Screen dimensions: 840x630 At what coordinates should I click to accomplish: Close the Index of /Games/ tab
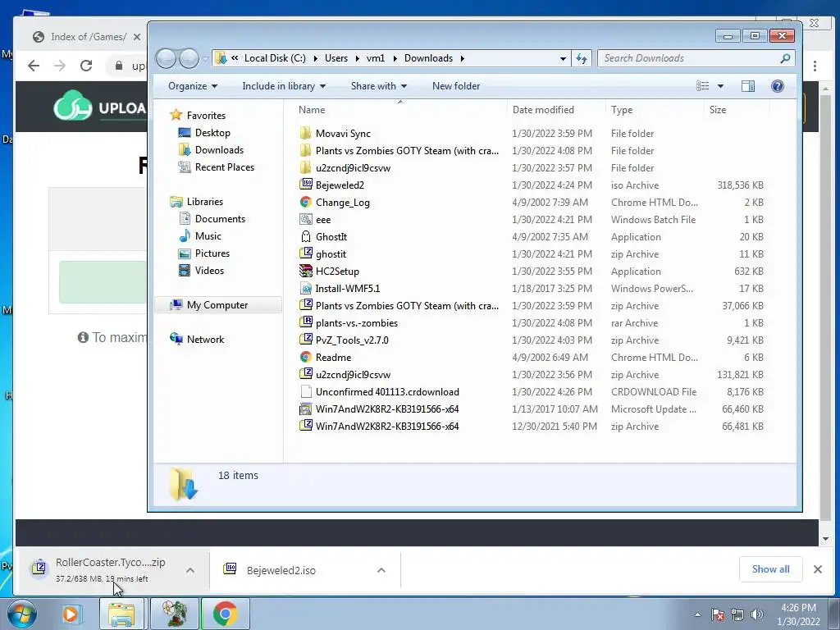coord(137,37)
